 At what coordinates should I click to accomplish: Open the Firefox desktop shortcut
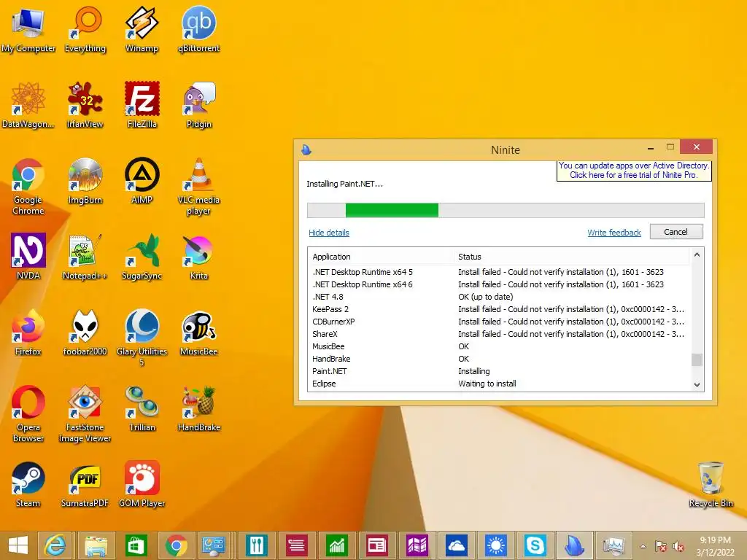point(28,332)
